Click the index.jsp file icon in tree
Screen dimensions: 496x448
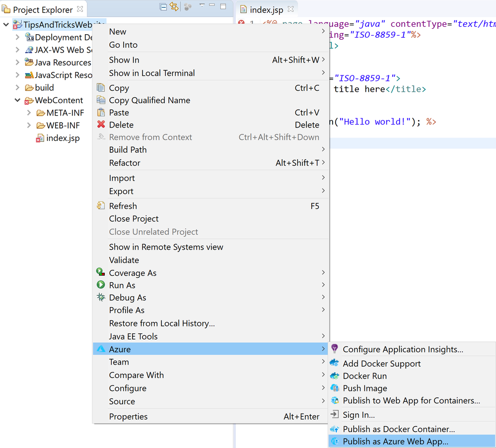[40, 138]
